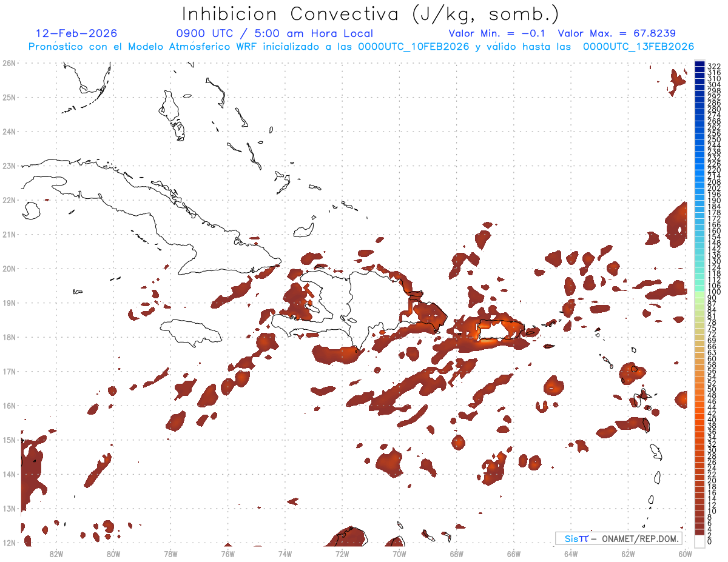Click the 'Valor Min. = -0.1' text
728x562 pixels.
(497, 33)
